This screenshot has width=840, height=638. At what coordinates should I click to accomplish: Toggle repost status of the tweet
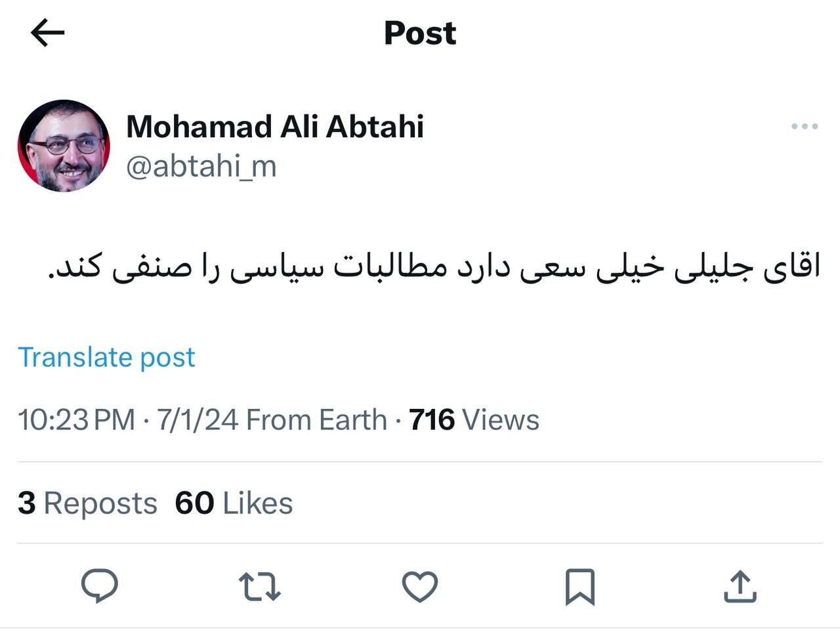(261, 586)
